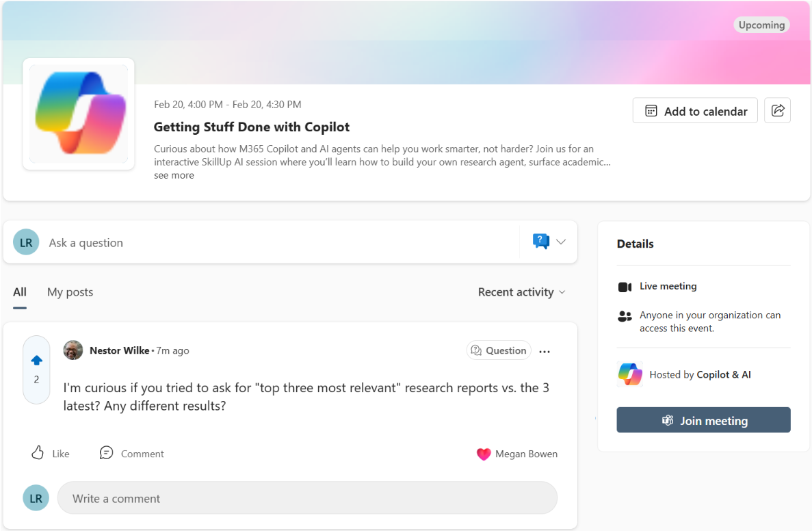
Task: Click the share event icon
Action: 777,111
